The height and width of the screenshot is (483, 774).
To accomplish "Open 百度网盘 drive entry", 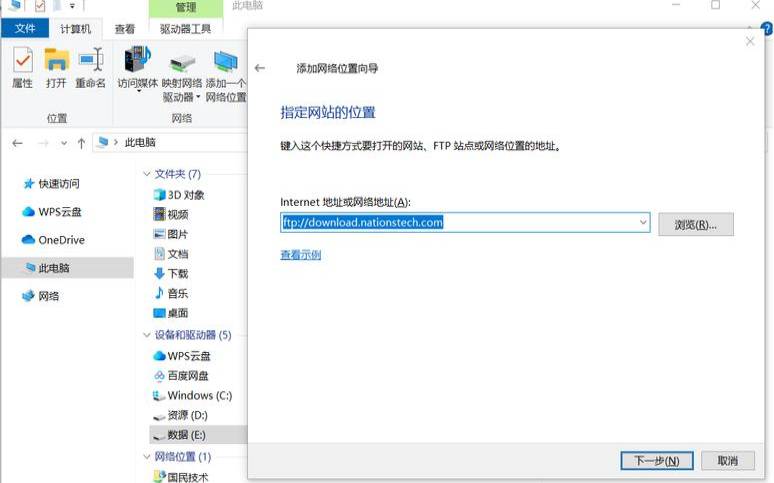I will 181,375.
